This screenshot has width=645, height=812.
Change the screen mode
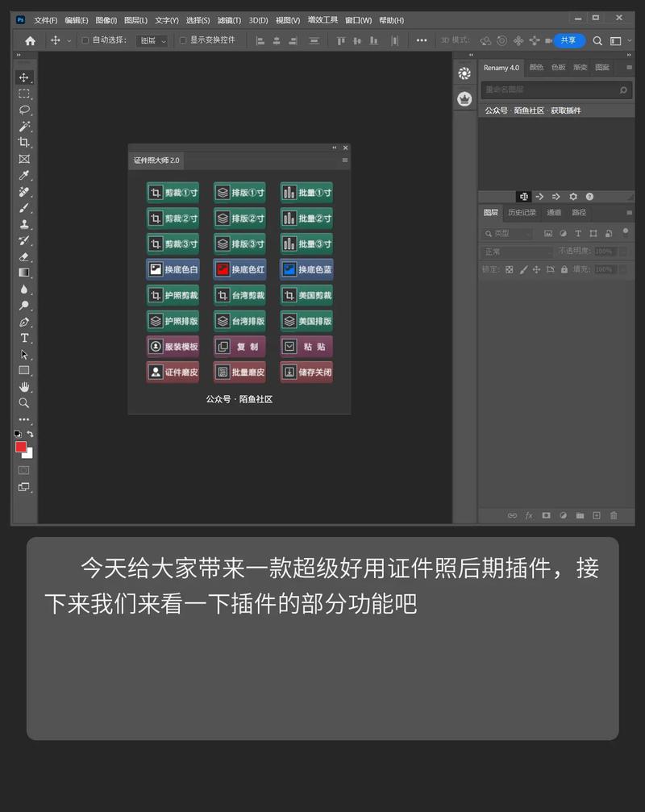[24, 487]
